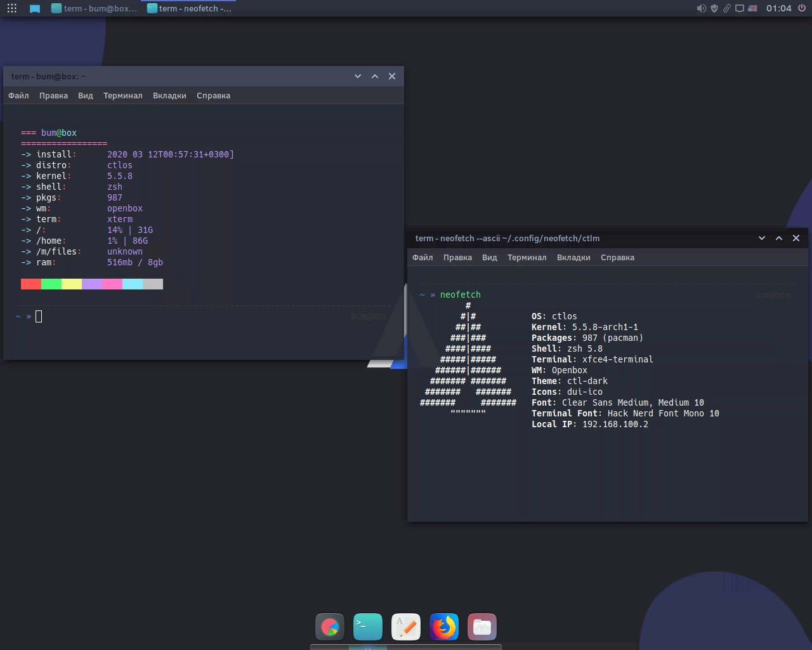The height and width of the screenshot is (650, 812).
Task: Open the applications grid menu icon
Action: [x=11, y=8]
